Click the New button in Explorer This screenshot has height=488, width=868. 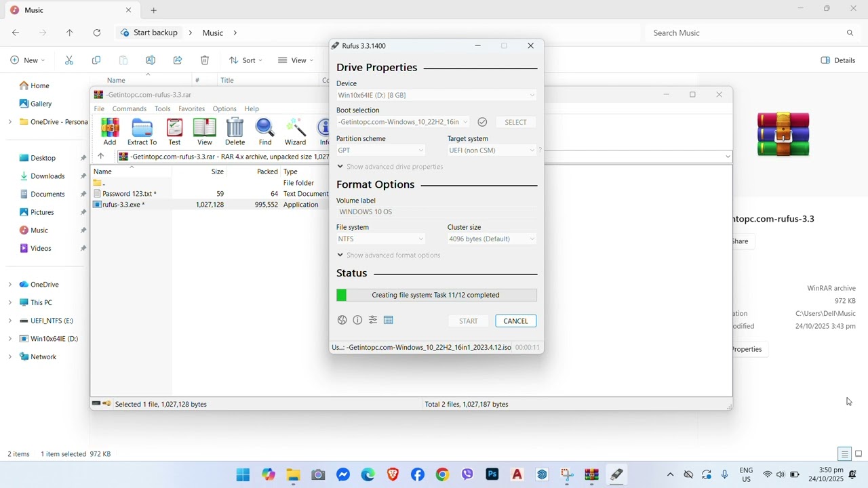click(x=28, y=60)
